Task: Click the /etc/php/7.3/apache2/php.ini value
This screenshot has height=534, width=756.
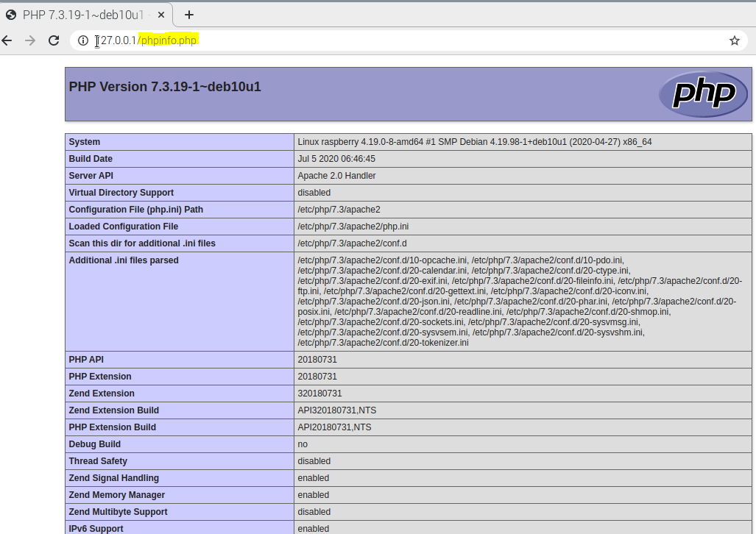Action: coord(353,226)
